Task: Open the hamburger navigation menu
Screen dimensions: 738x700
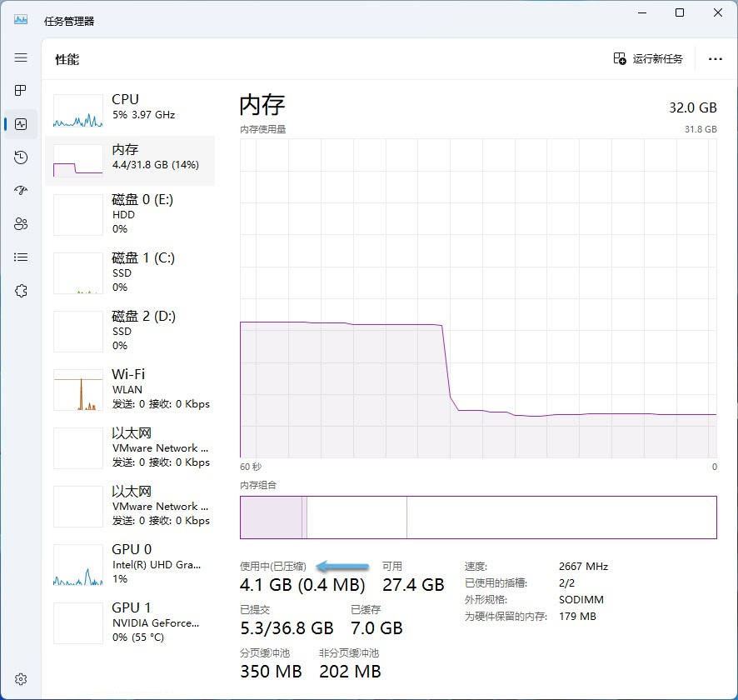Action: (21, 57)
